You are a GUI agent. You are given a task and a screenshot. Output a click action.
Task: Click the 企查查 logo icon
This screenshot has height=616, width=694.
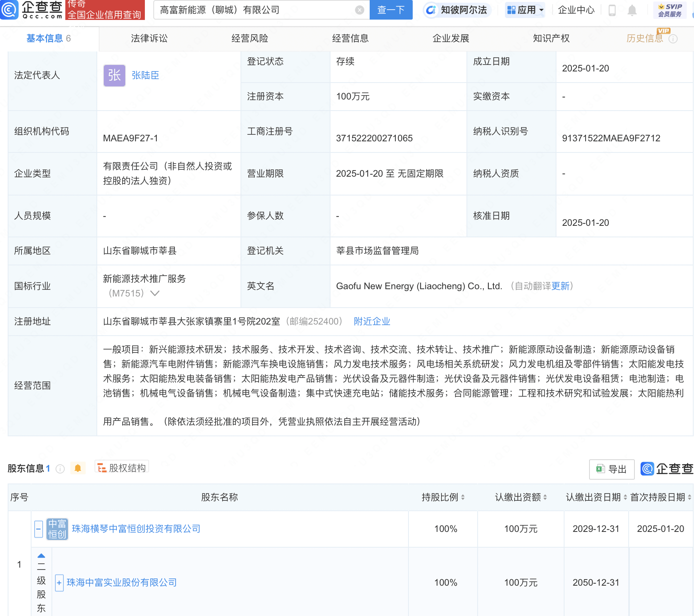[10, 10]
